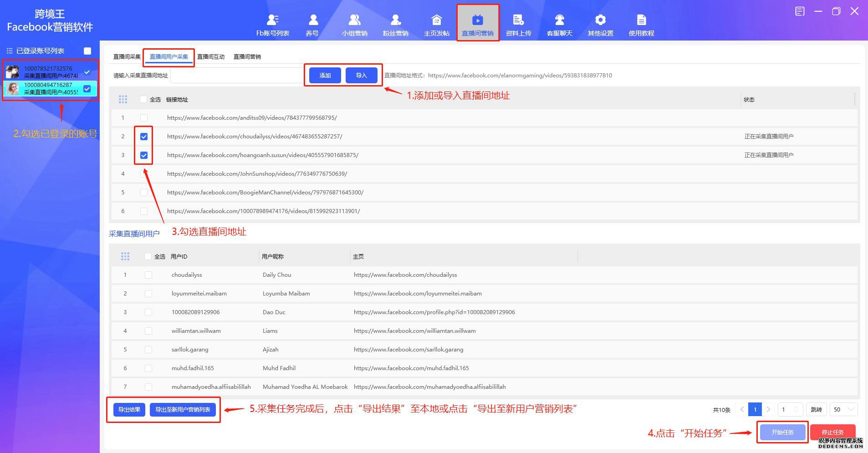Open the 主页发帖 tool

[x=436, y=23]
